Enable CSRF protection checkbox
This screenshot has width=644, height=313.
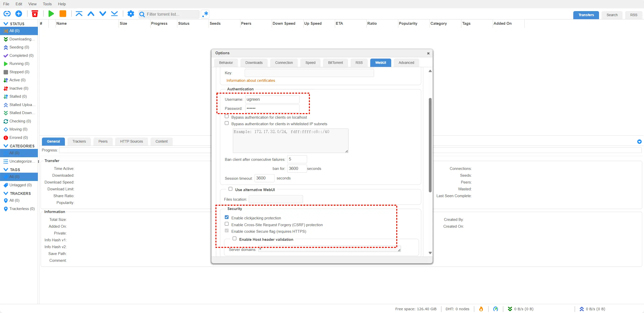[227, 224]
